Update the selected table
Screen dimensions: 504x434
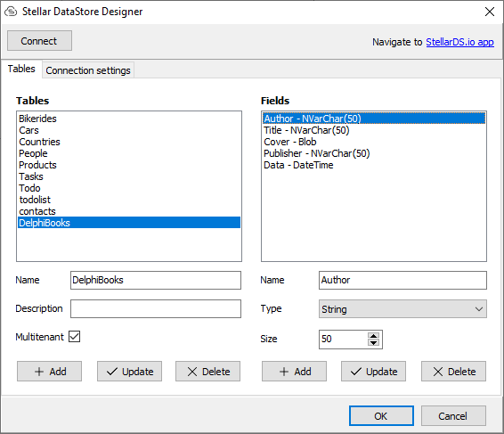[x=129, y=372]
